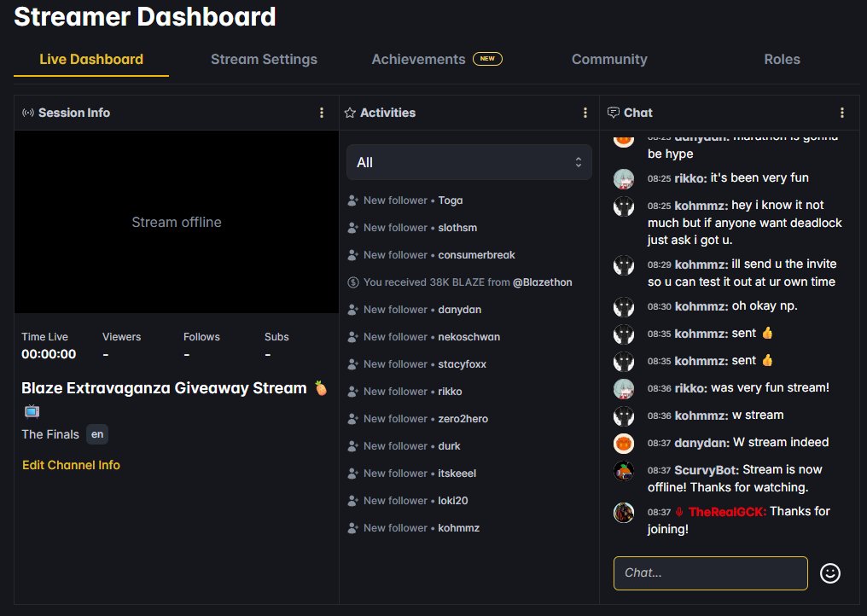The width and height of the screenshot is (867, 616).
Task: Open Session Info three-dot options menu
Action: (322, 113)
